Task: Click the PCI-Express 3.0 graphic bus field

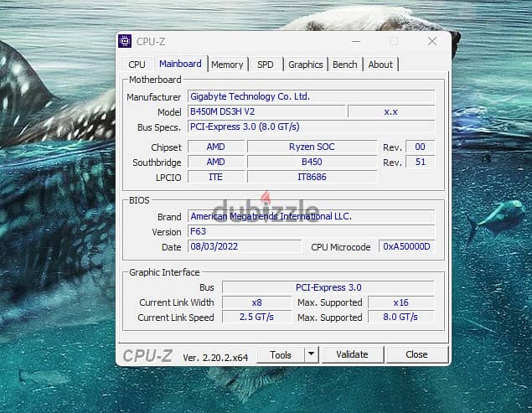Action: click(x=328, y=287)
